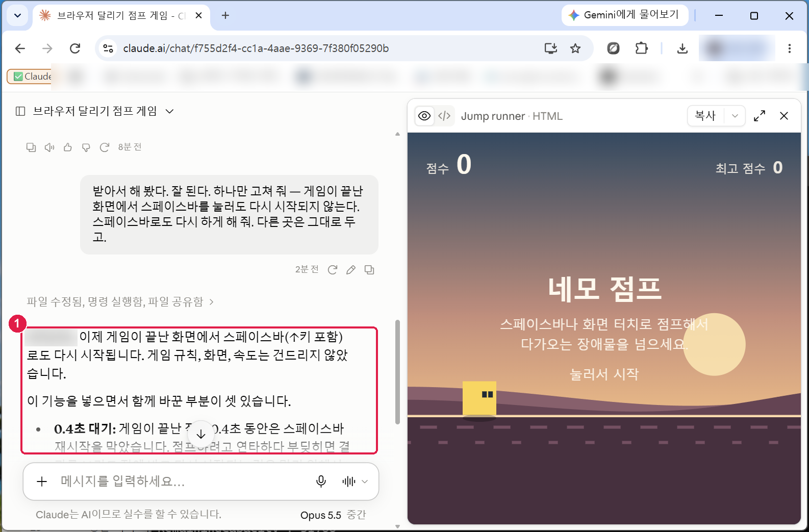
Task: Retry the assistant reply marked 8분 전
Action: point(105,147)
